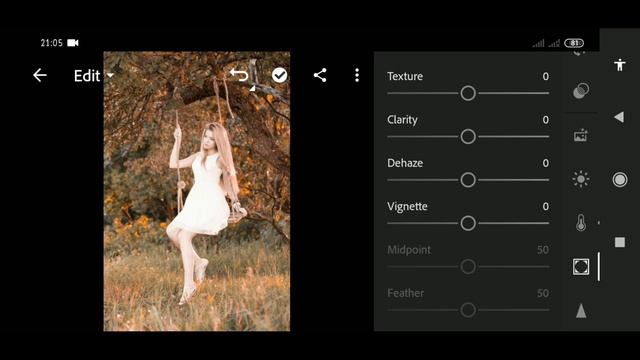
Task: Adjust the Clarity slider handle
Action: 468,136
